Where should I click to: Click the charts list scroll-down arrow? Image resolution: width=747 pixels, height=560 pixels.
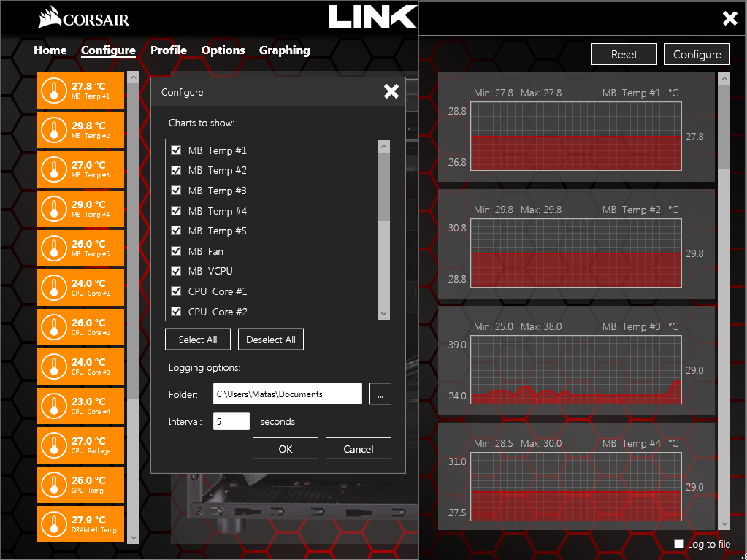coord(384,314)
